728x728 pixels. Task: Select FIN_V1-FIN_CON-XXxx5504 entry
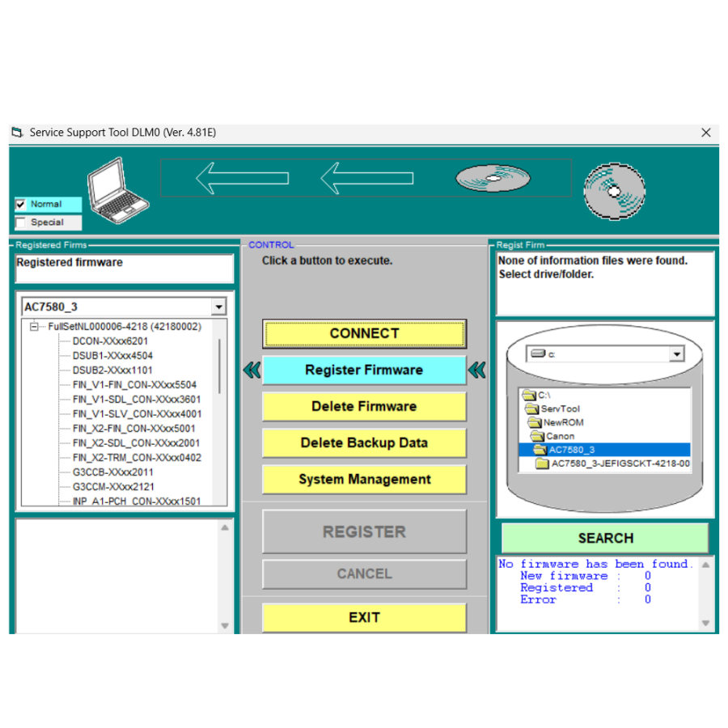[x=134, y=385]
